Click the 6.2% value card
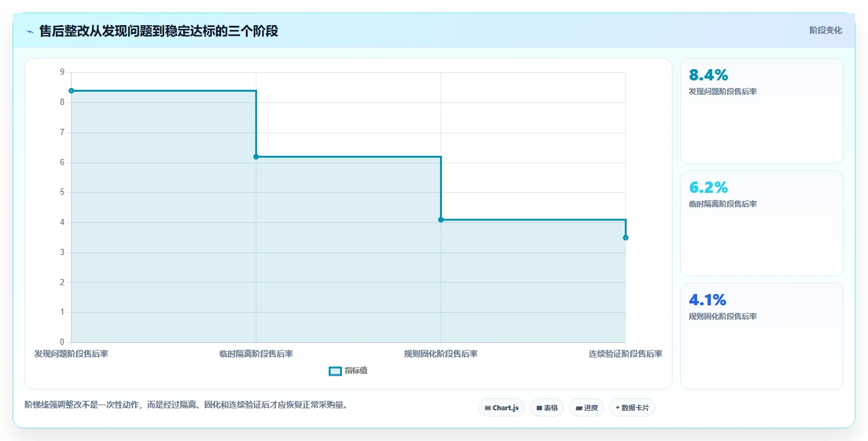The height and width of the screenshot is (441, 868). [x=762, y=223]
